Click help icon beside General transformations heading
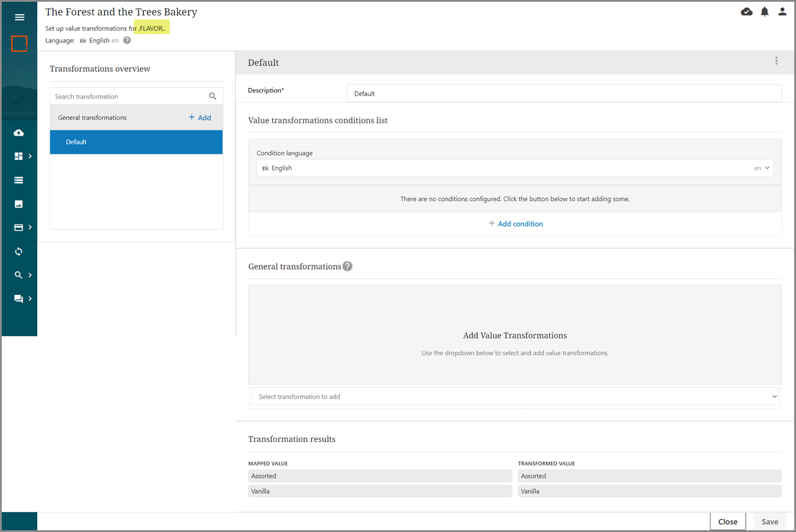Viewport: 796px width, 532px height. 348,267
